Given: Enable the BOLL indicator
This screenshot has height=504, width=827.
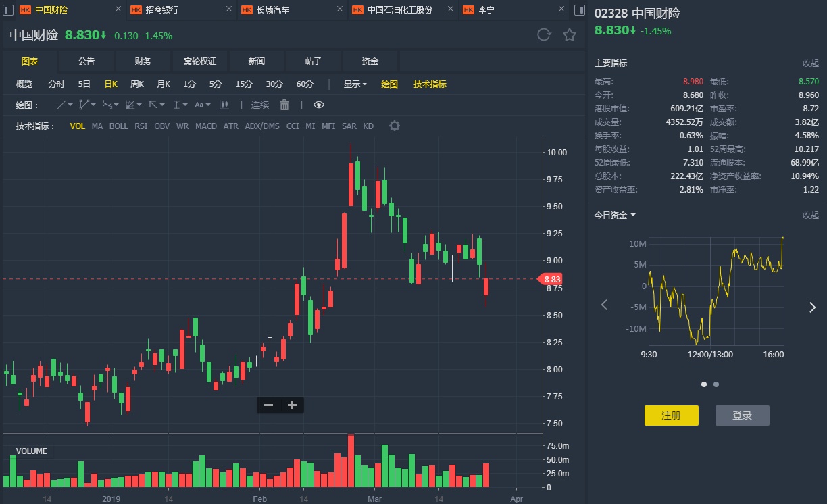Looking at the screenshot, I should pyautogui.click(x=118, y=126).
